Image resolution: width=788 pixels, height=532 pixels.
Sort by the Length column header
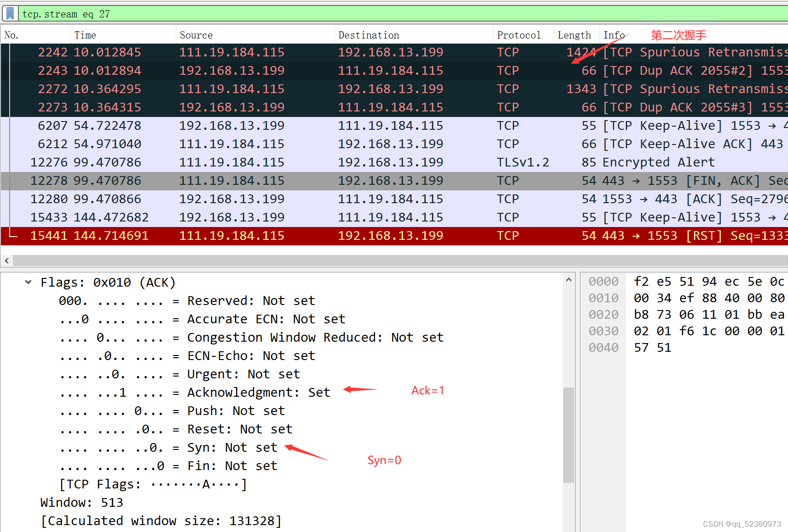[576, 35]
